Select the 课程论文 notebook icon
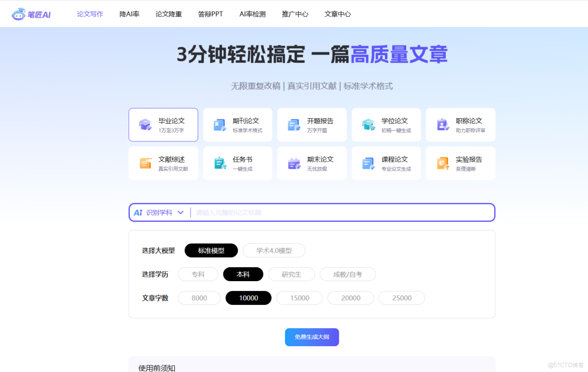 pos(367,163)
